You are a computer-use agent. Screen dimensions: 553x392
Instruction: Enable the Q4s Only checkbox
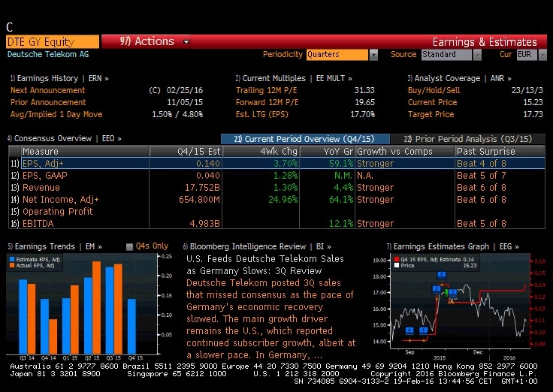click(129, 247)
